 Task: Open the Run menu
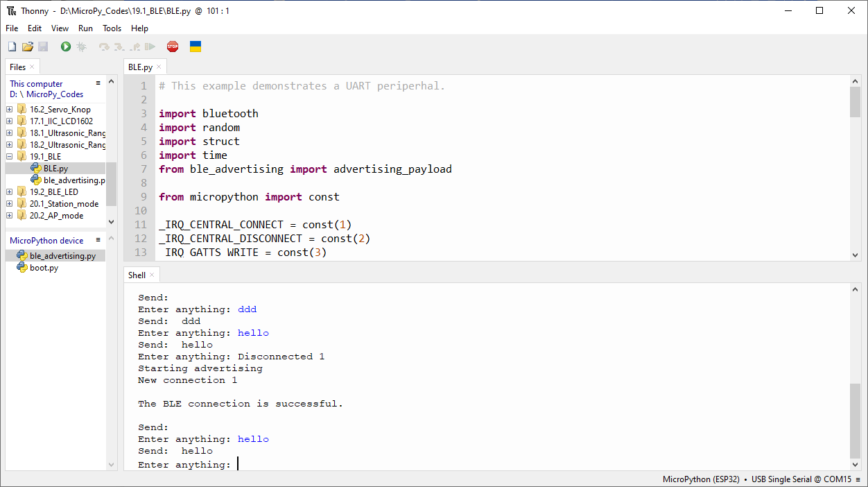(x=85, y=28)
